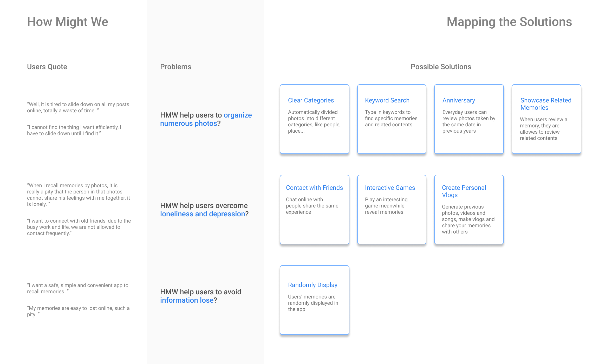Open the Create Personal Vlogs card
Screen dimensions: 599x364
(x=469, y=210)
